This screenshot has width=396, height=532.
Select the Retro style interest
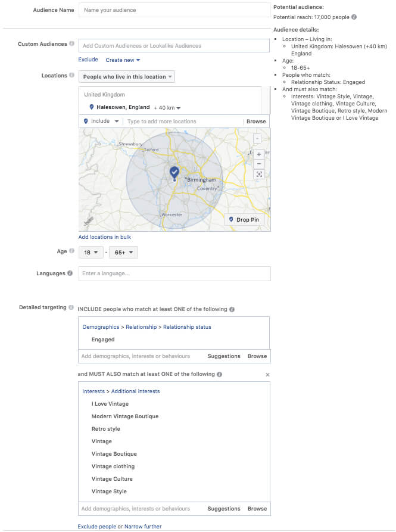105,429
